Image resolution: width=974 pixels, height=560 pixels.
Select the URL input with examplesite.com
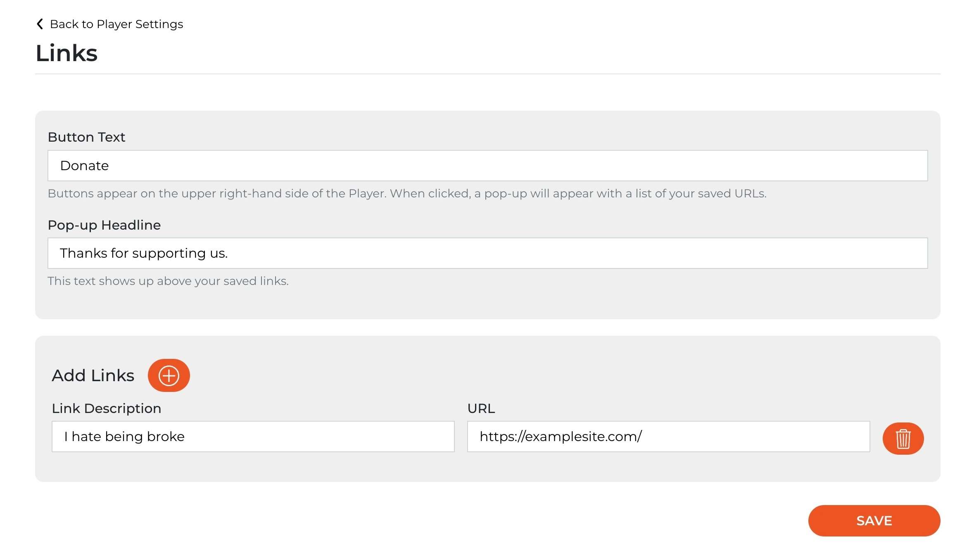click(668, 437)
